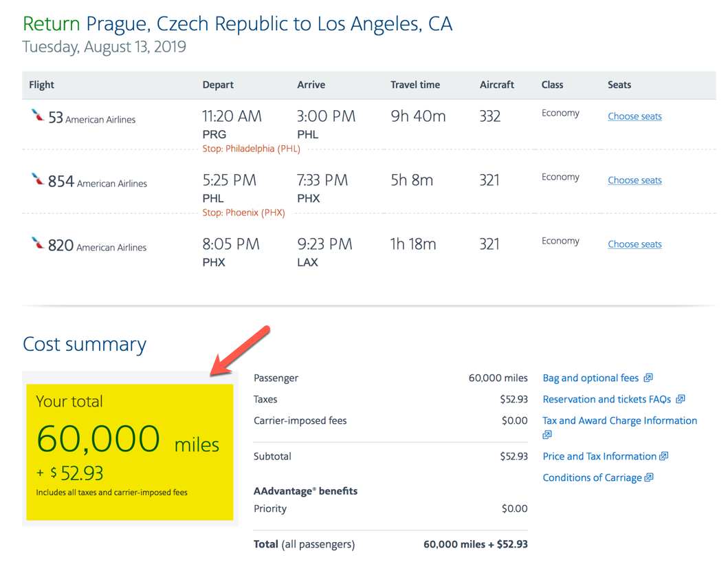Click the Tuesday, August 13, 2019 date
The height and width of the screenshot is (571, 728).
[104, 47]
